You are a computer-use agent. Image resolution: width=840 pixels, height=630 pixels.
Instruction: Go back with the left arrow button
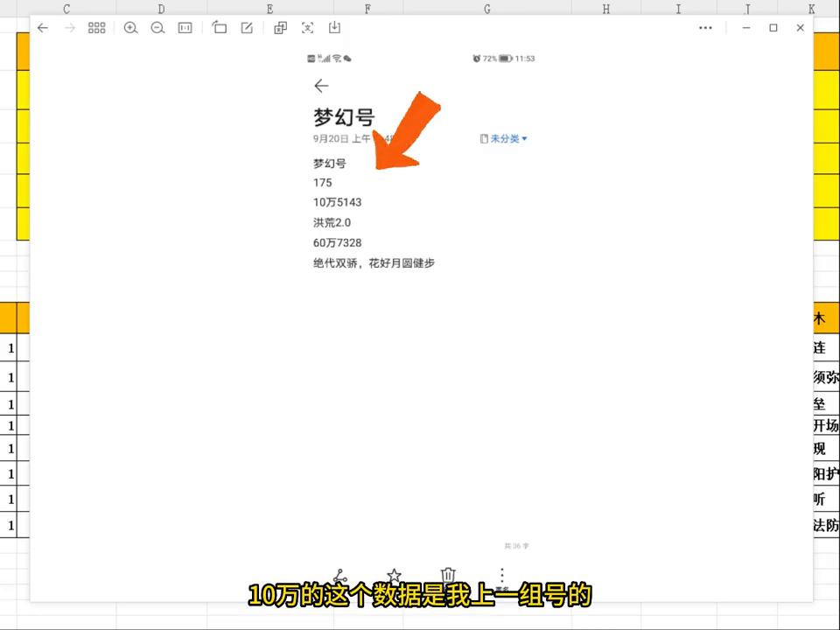pyautogui.click(x=43, y=28)
